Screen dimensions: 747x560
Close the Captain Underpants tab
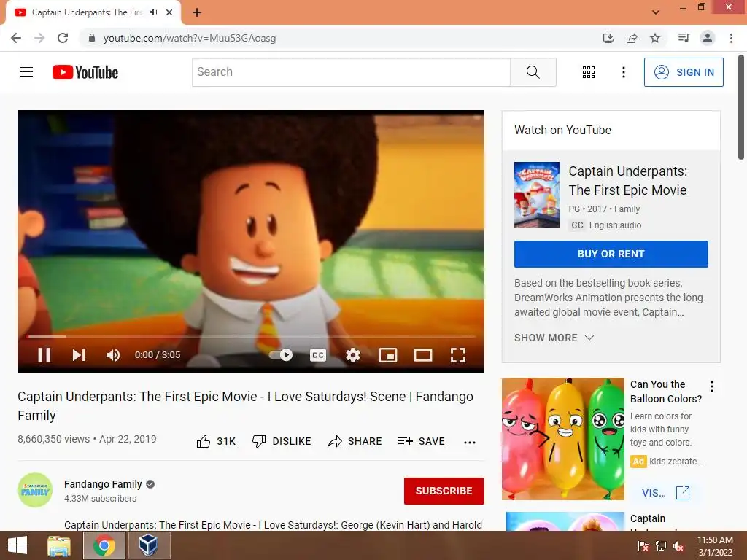169,12
